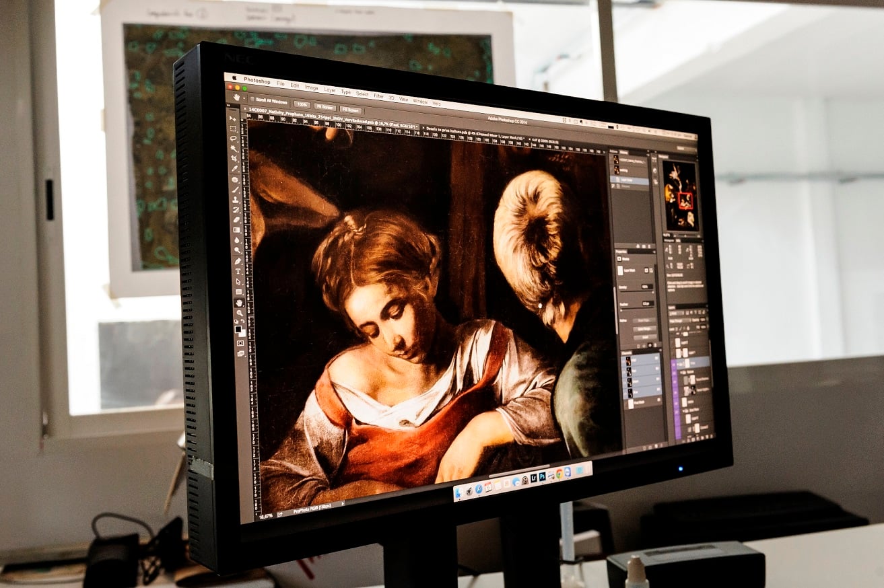884x588 pixels.
Task: Click the first Fit Screen button
Action: pyautogui.click(x=325, y=107)
